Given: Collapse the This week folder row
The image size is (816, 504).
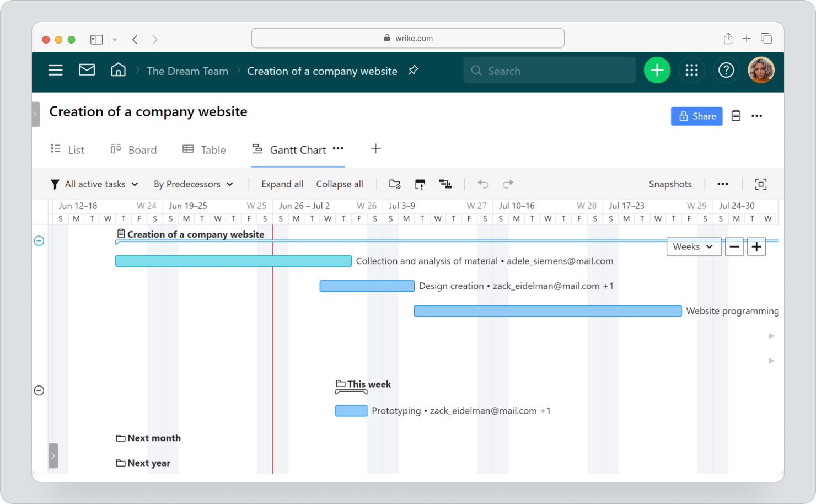Looking at the screenshot, I should 39,390.
